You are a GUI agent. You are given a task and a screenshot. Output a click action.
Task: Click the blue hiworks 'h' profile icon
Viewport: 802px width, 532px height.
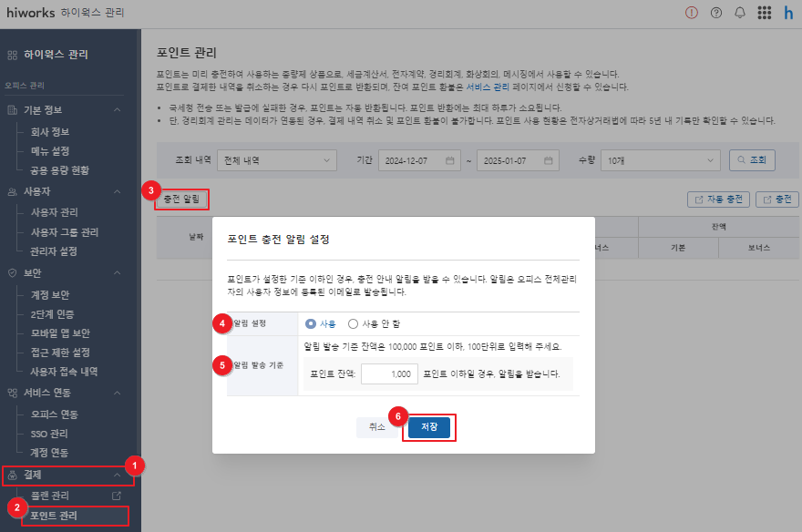788,13
